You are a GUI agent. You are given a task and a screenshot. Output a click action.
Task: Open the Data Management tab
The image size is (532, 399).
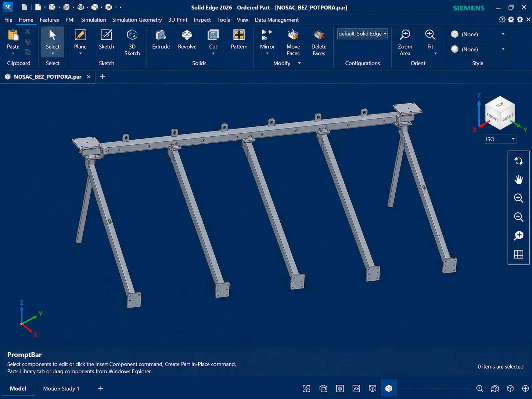point(277,20)
